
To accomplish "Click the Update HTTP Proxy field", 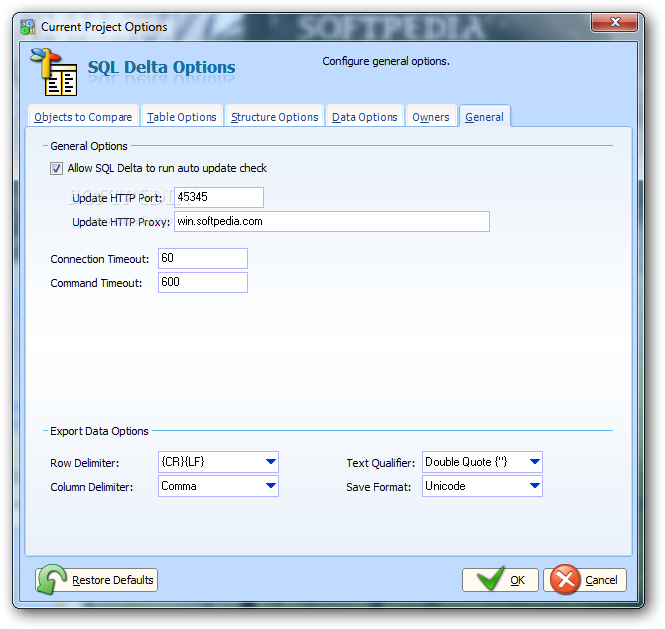I will 332,221.
